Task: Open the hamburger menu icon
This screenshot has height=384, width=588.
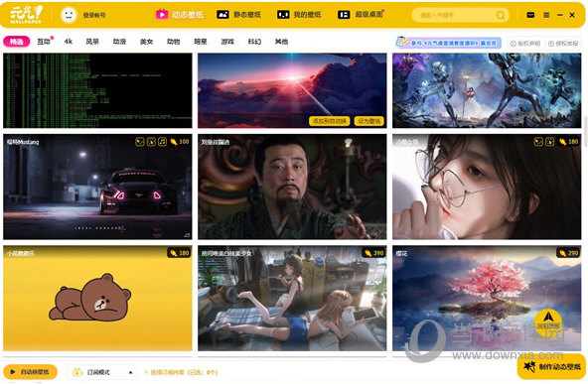Action: pos(546,15)
